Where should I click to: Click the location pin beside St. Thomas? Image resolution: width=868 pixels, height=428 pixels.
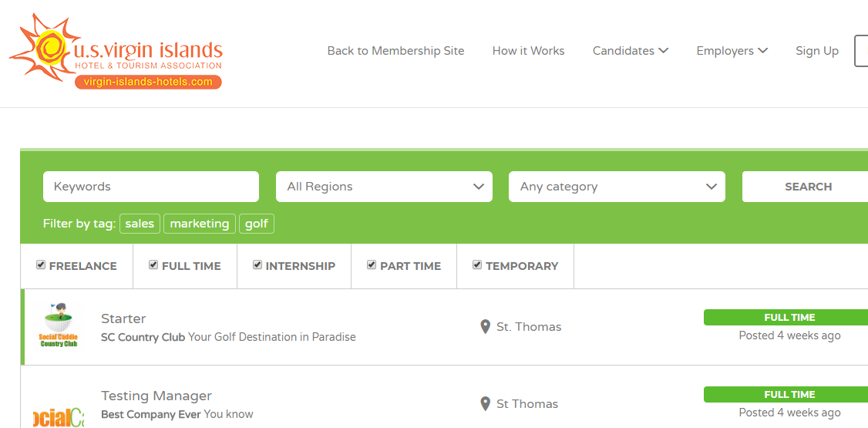tap(485, 327)
